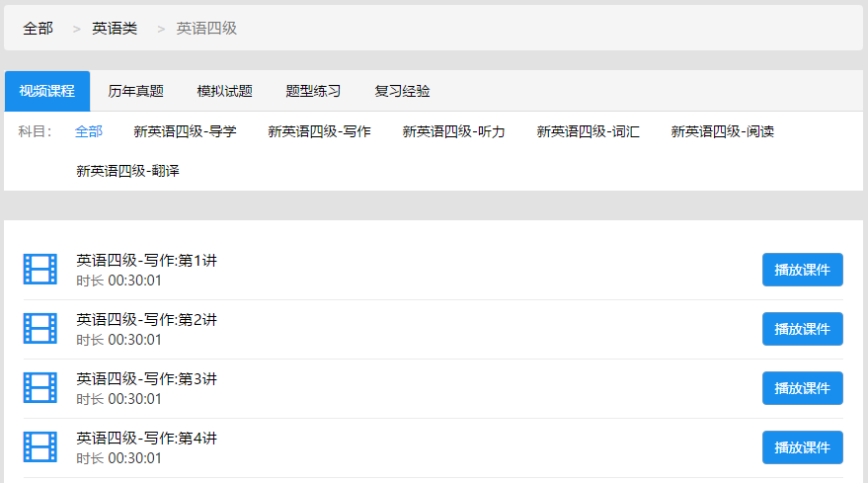Select the film icon for 写作:第3讲
The height and width of the screenshot is (483, 868).
pyautogui.click(x=40, y=388)
